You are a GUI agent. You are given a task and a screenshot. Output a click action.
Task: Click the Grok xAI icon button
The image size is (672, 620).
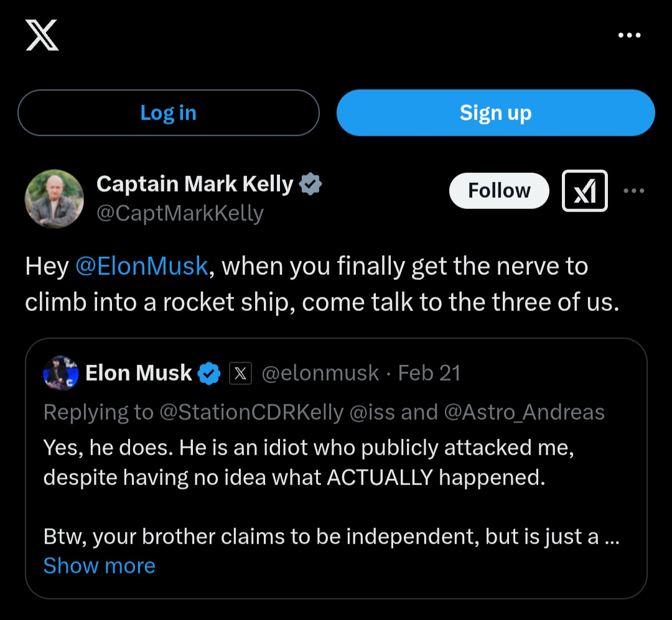point(585,191)
